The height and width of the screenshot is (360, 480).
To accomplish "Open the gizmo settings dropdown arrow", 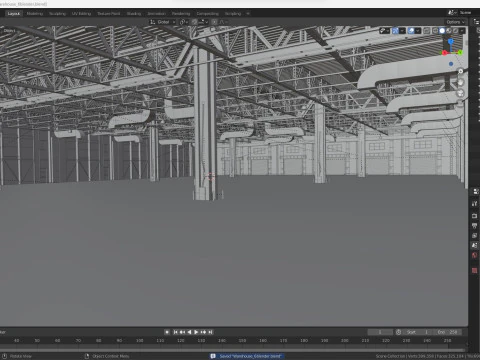I will [x=402, y=31].
